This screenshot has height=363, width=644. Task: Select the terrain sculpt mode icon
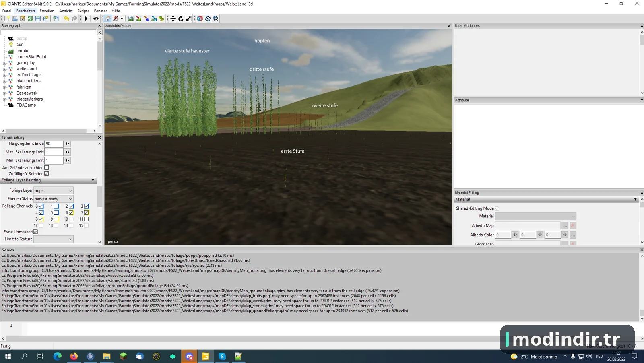click(x=131, y=19)
